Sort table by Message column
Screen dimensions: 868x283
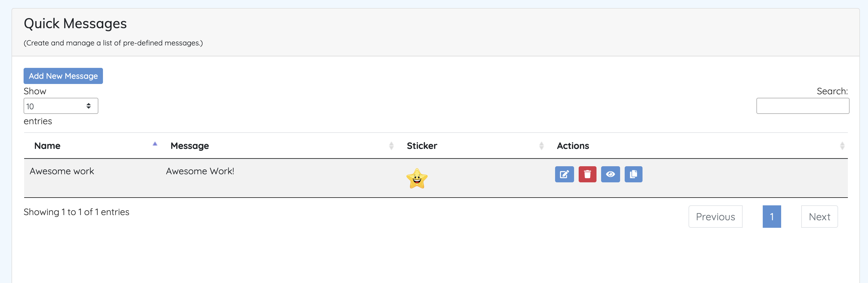click(391, 146)
